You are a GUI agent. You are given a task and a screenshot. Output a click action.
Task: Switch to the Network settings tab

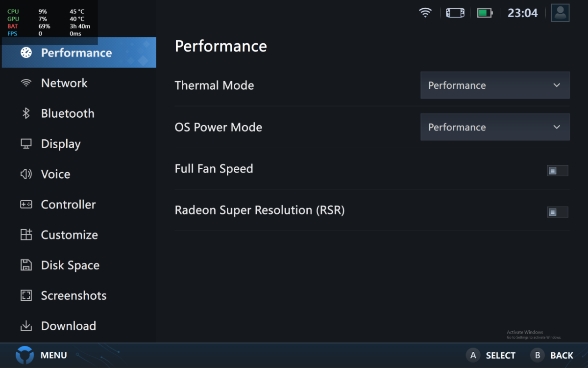point(64,83)
